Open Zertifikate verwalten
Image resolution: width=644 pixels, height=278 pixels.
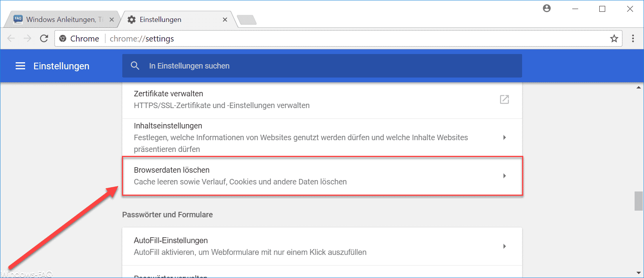point(322,99)
